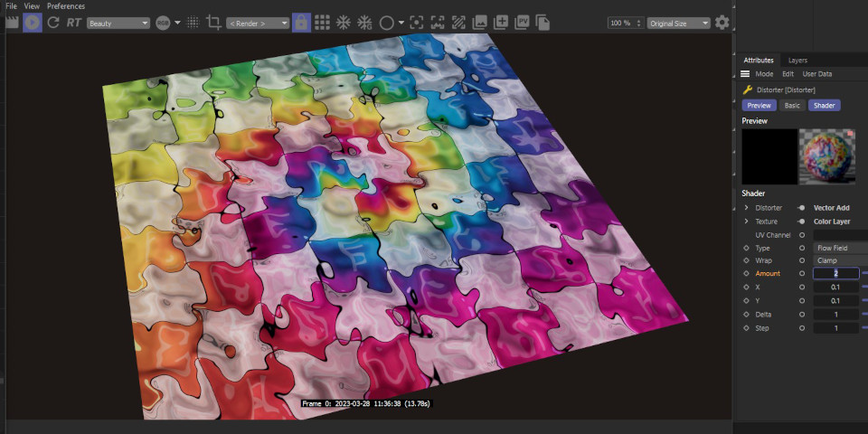This screenshot has width=868, height=434.
Task: Click the Color Layer texture link
Action: (x=831, y=222)
